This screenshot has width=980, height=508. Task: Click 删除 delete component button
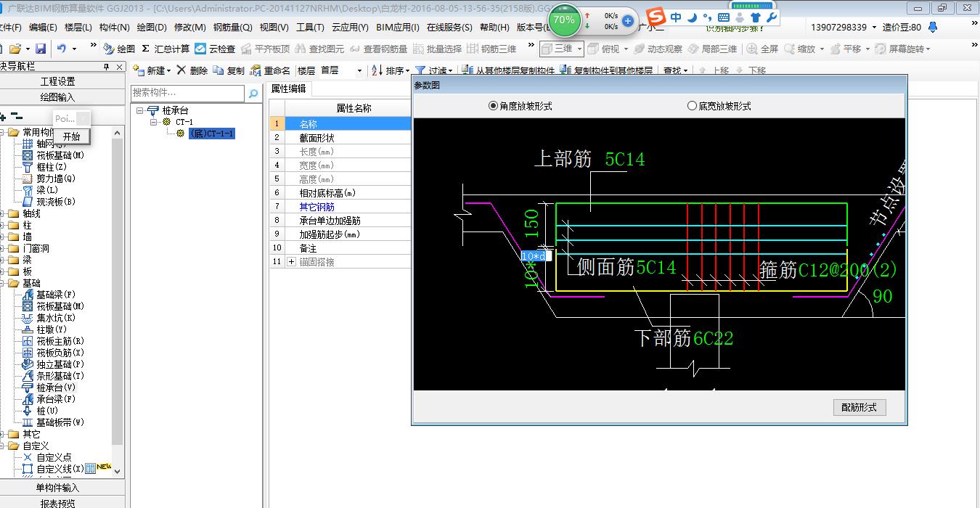192,70
